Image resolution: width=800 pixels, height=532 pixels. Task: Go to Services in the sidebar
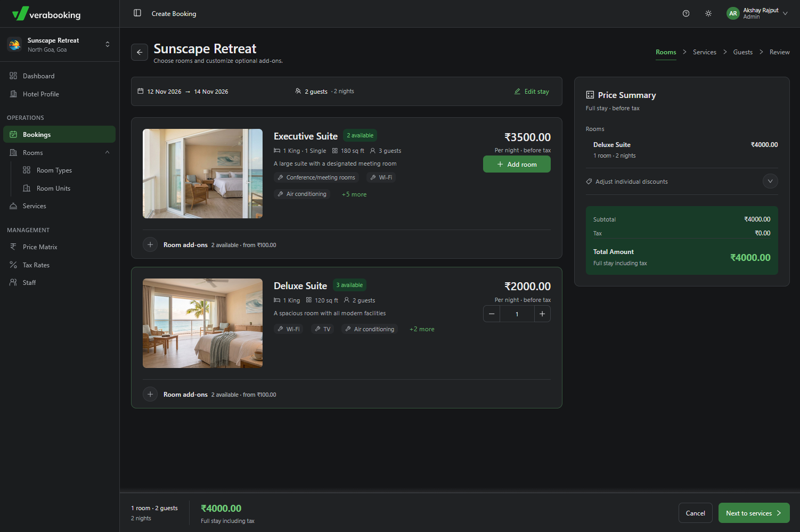(x=60, y=206)
